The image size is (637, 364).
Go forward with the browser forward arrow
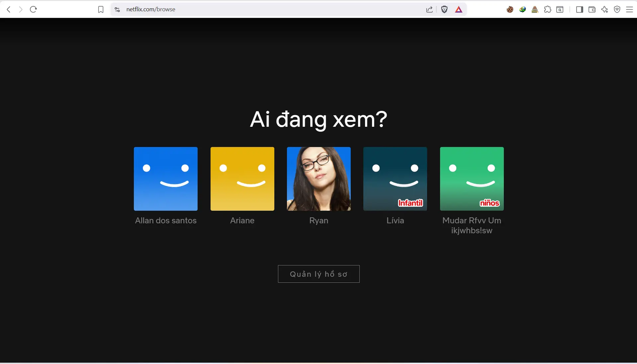click(21, 9)
